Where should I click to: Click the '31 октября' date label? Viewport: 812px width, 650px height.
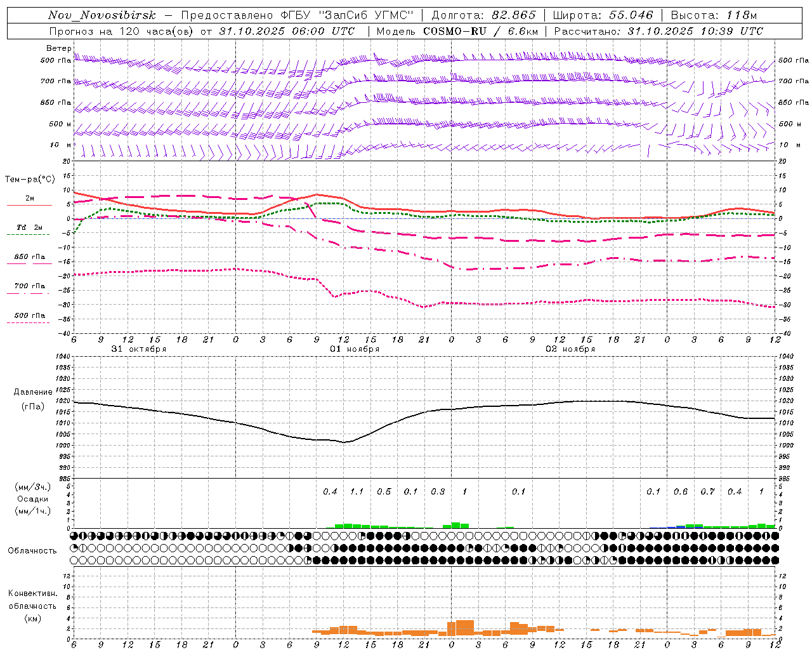139,349
